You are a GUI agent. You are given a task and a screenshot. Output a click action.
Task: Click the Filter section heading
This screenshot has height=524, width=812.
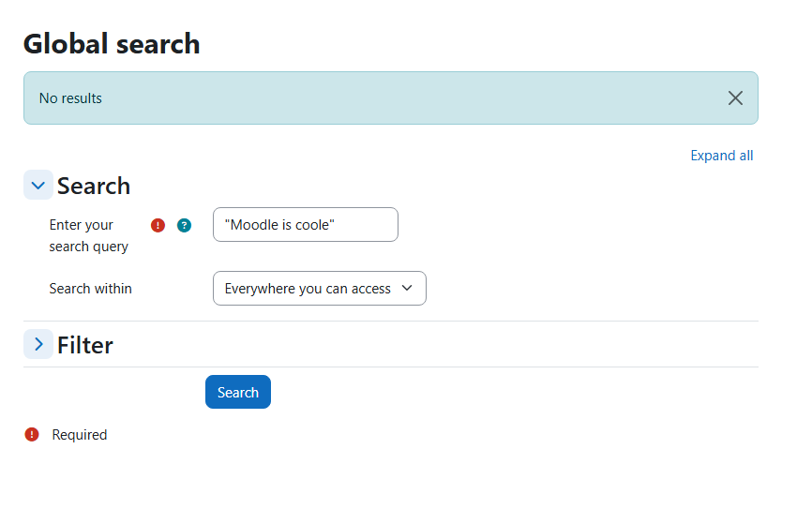point(85,345)
